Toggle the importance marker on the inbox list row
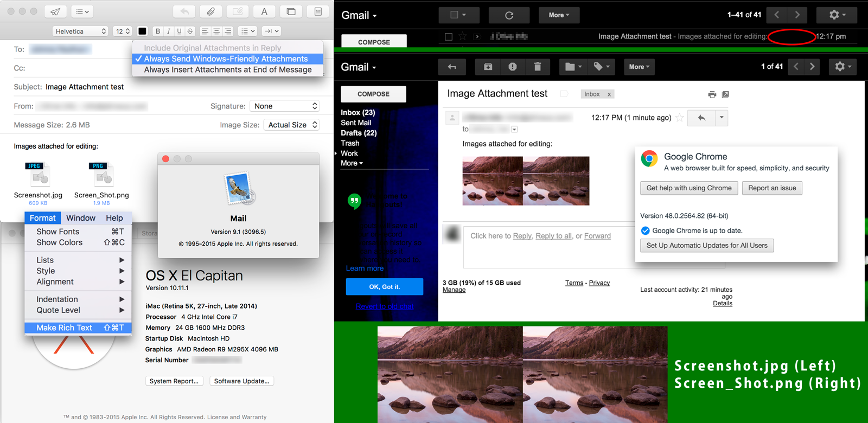This screenshot has height=423, width=868. [x=477, y=37]
